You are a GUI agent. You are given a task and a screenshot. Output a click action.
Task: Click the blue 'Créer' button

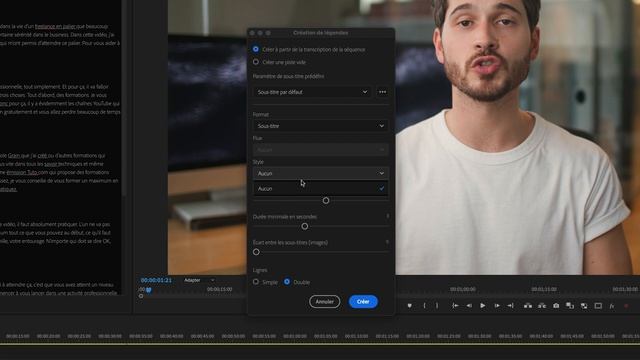click(363, 302)
